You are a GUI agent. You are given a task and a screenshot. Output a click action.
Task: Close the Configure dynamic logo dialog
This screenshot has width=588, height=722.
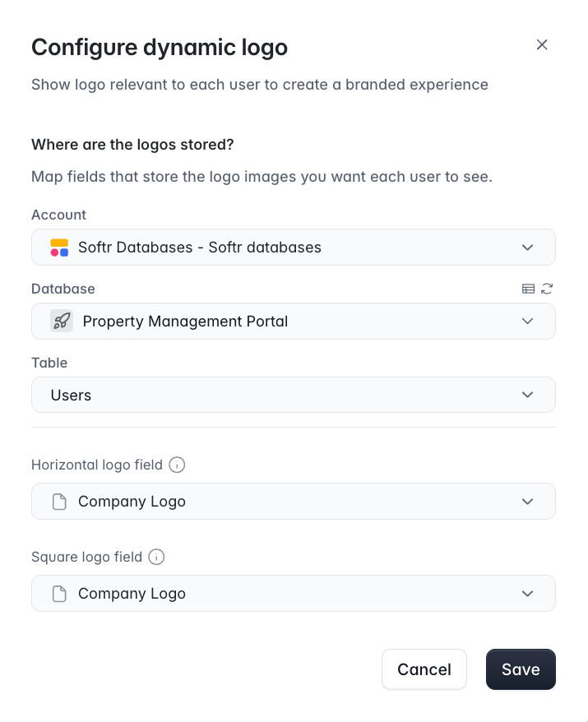pos(542,44)
